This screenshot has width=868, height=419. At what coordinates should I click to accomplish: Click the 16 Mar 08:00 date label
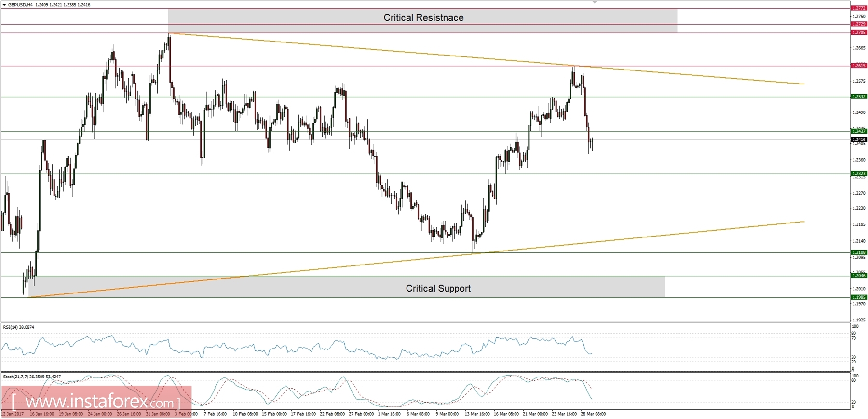click(x=506, y=414)
